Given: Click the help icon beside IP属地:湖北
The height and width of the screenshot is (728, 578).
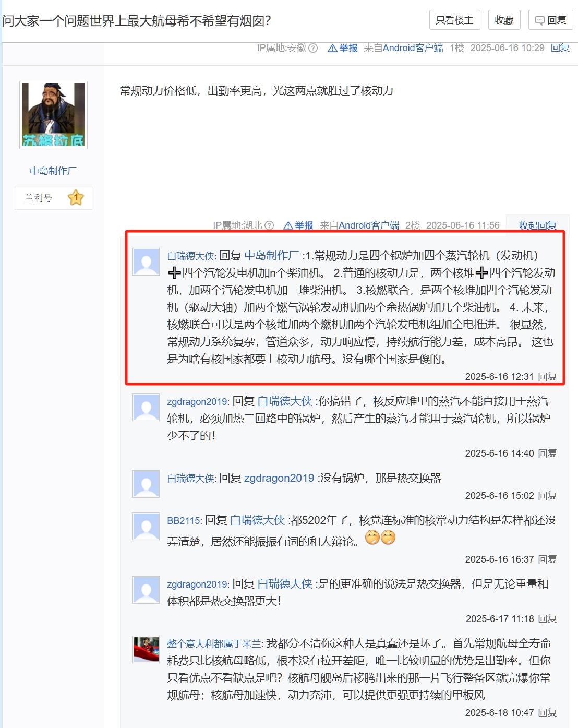Looking at the screenshot, I should (269, 225).
